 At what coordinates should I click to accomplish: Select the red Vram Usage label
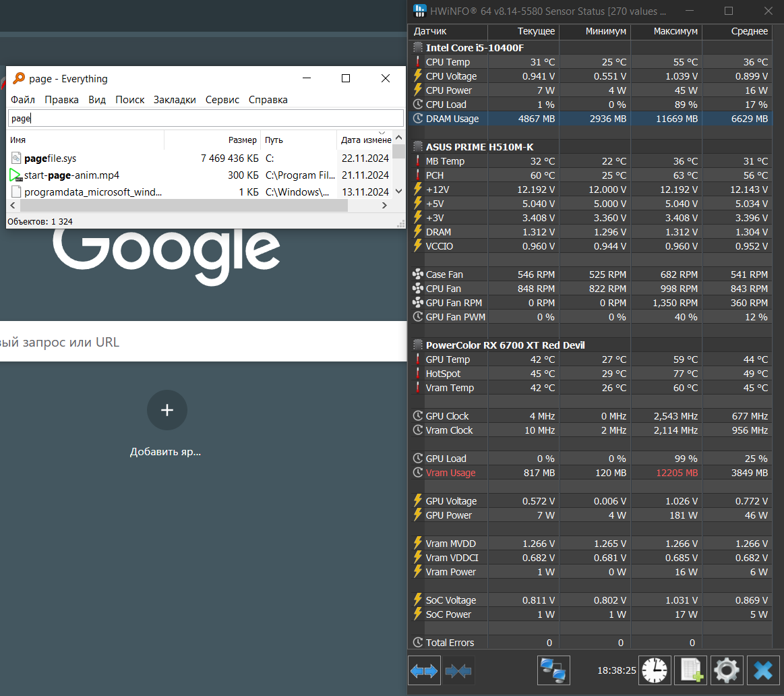click(450, 473)
